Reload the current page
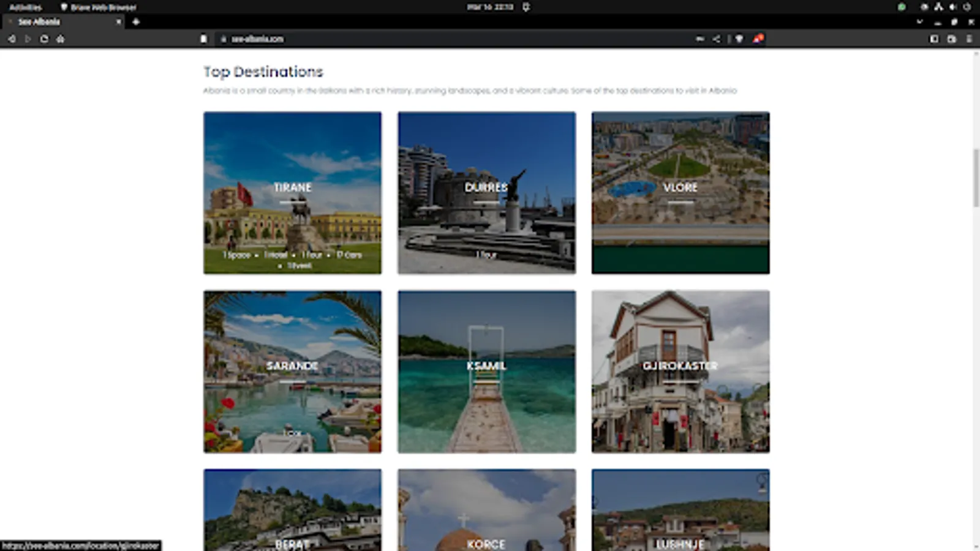The height and width of the screenshot is (551, 980). tap(44, 39)
